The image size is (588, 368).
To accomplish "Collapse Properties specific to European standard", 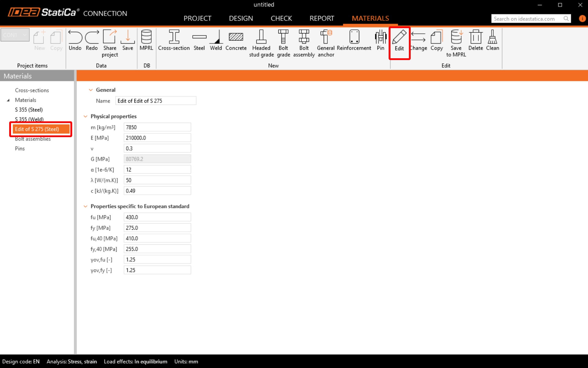I will 85,206.
